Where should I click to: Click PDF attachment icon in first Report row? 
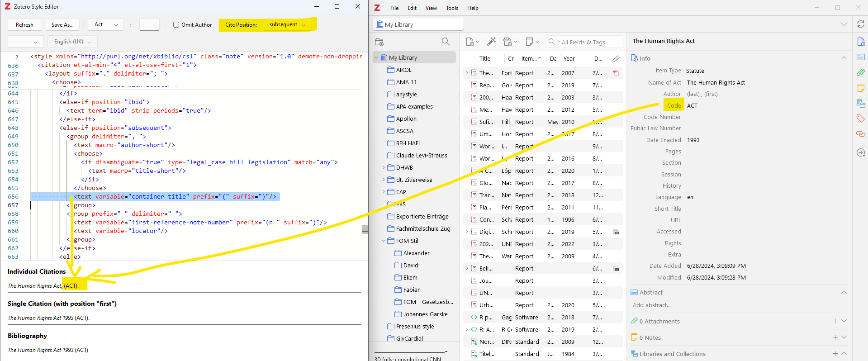[616, 73]
